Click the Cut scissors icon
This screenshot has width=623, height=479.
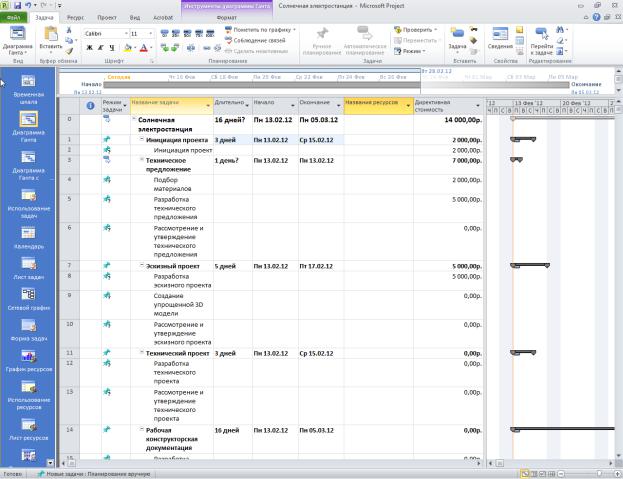pyautogui.click(x=69, y=30)
